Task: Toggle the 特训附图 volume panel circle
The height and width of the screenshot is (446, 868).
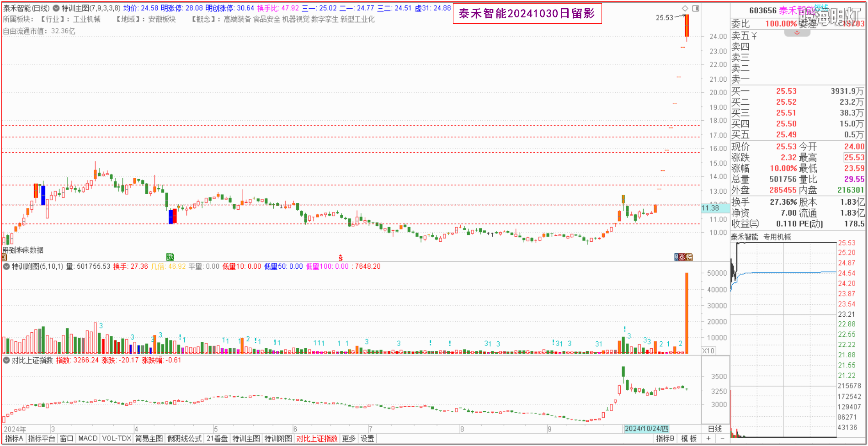Action: tap(6, 266)
